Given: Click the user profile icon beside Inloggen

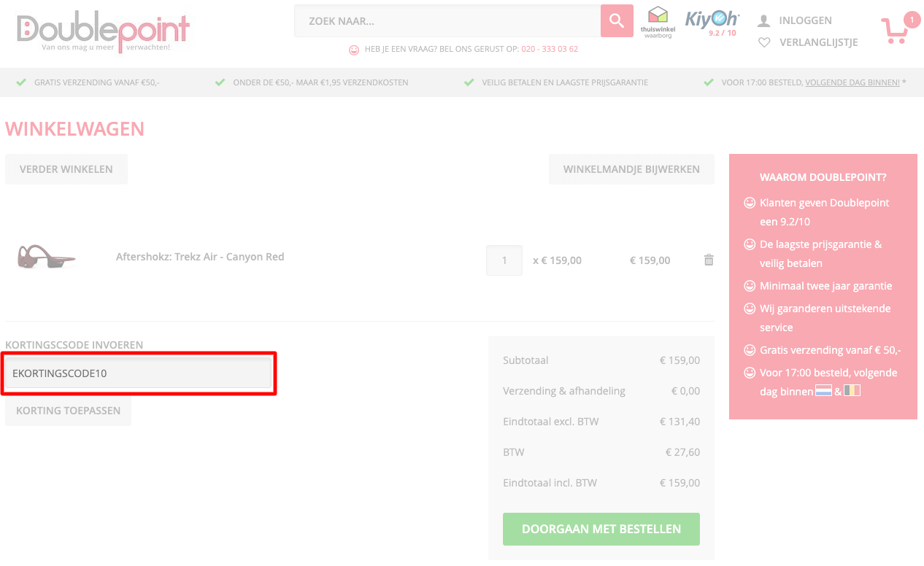Looking at the screenshot, I should (764, 20).
